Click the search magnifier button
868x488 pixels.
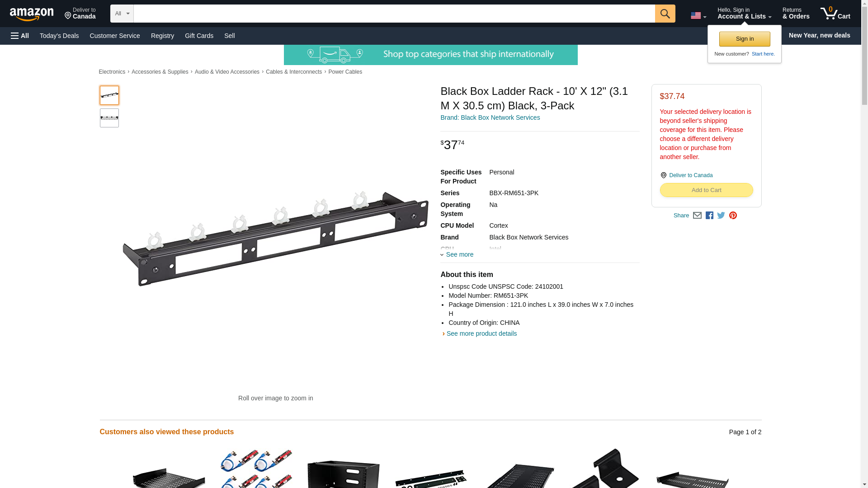pos(665,14)
